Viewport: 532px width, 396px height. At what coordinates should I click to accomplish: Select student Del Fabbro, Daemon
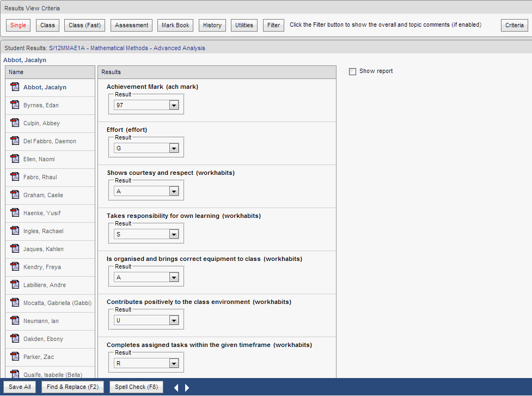pyautogui.click(x=50, y=141)
